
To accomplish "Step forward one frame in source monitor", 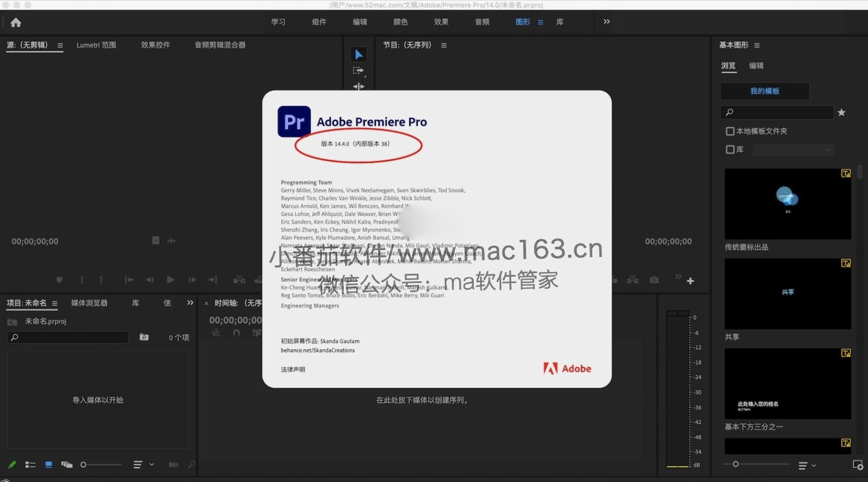I will pos(192,280).
